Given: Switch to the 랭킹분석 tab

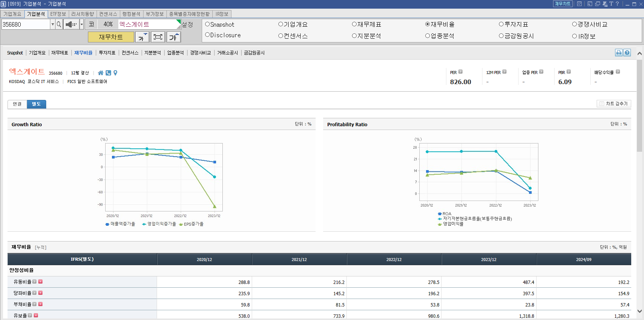Looking at the screenshot, I should tap(132, 14).
